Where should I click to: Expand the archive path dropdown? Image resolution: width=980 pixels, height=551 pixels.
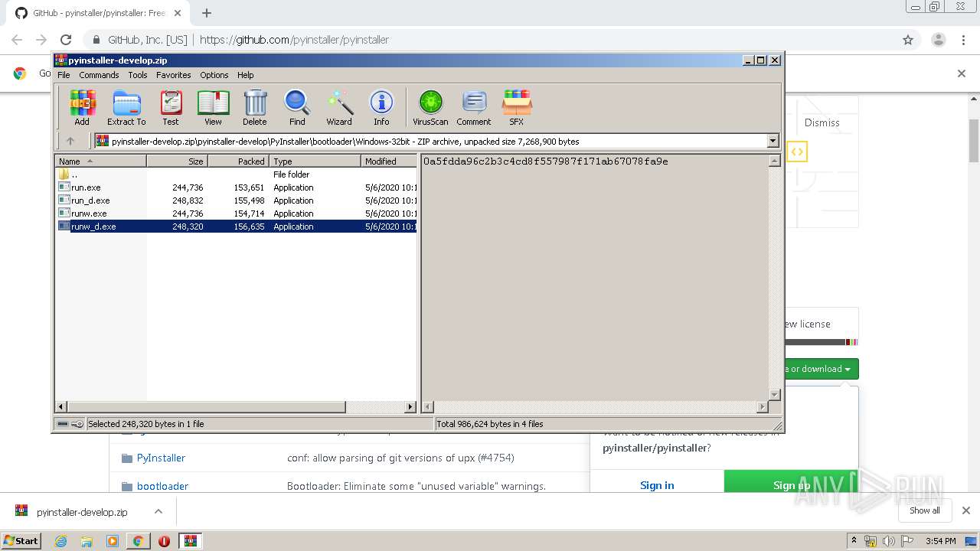(x=773, y=141)
